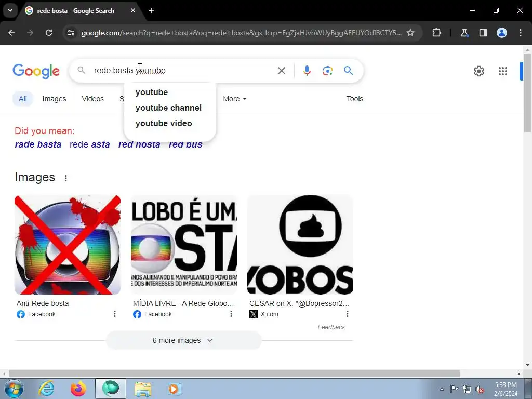Screen dimensions: 532x399
Task: Open the Windows Start menu
Action: point(14,389)
